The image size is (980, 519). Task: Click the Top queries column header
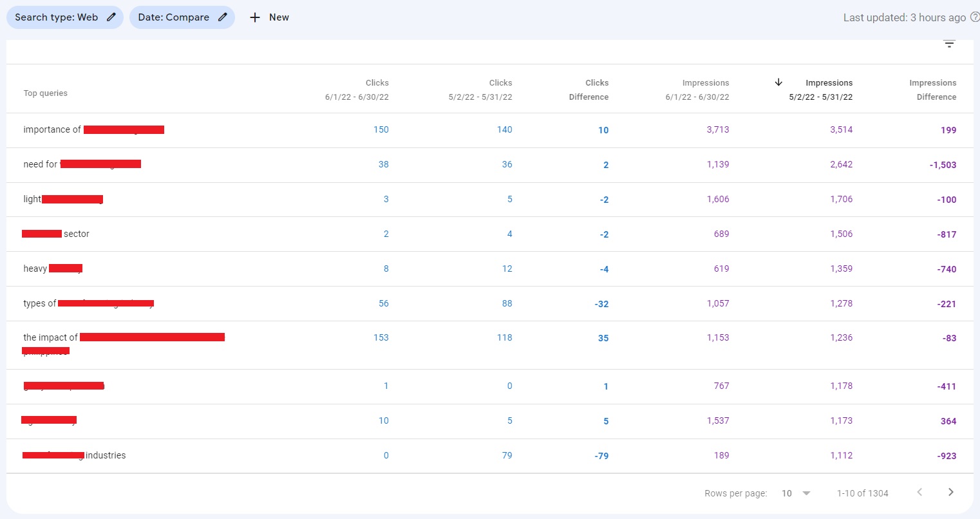[x=46, y=93]
